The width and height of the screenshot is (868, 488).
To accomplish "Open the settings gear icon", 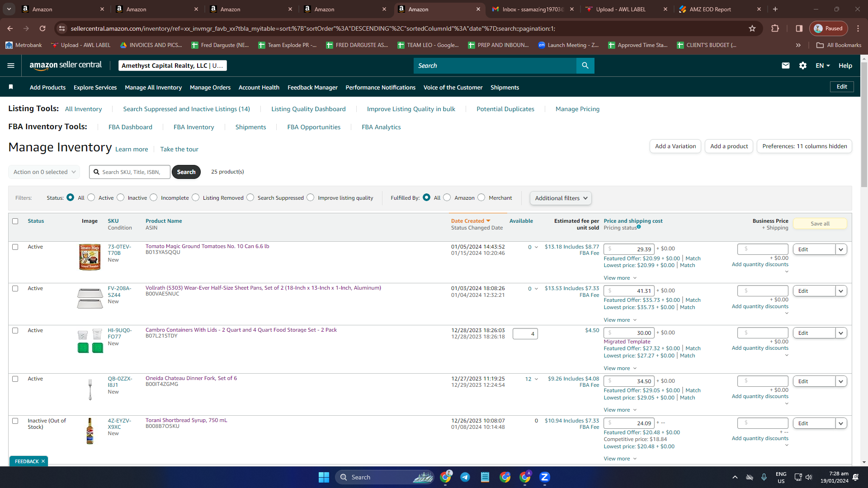I will [x=803, y=66].
